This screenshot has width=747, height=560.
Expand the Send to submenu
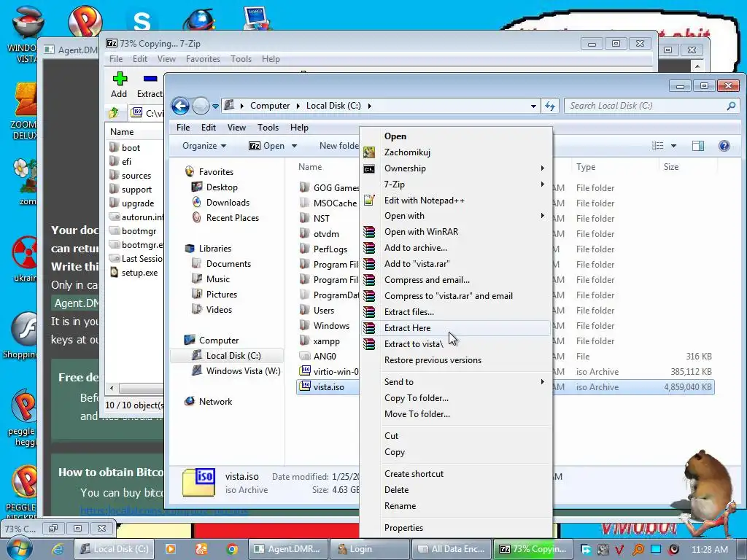pos(542,382)
